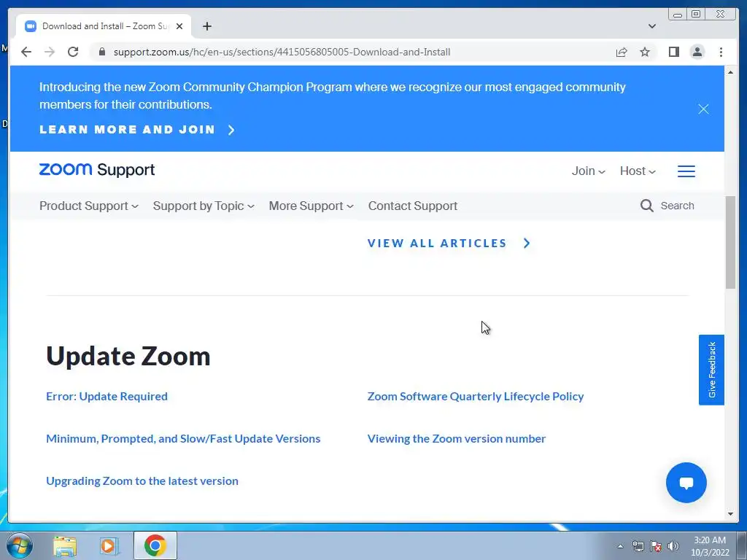Bookmark this page with the star icon
This screenshot has width=747, height=560.
[x=645, y=52]
